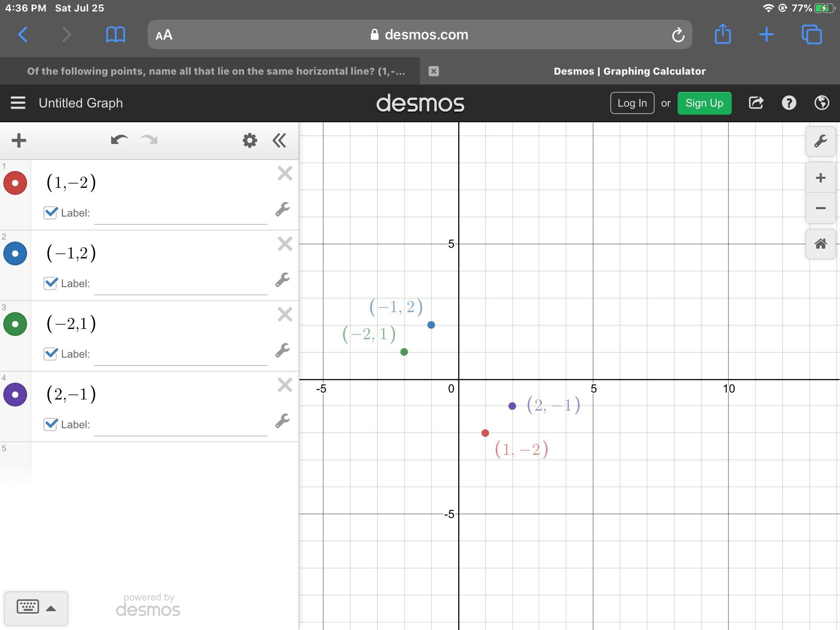Zoom out on the graph
The width and height of the screenshot is (840, 630).
[820, 208]
